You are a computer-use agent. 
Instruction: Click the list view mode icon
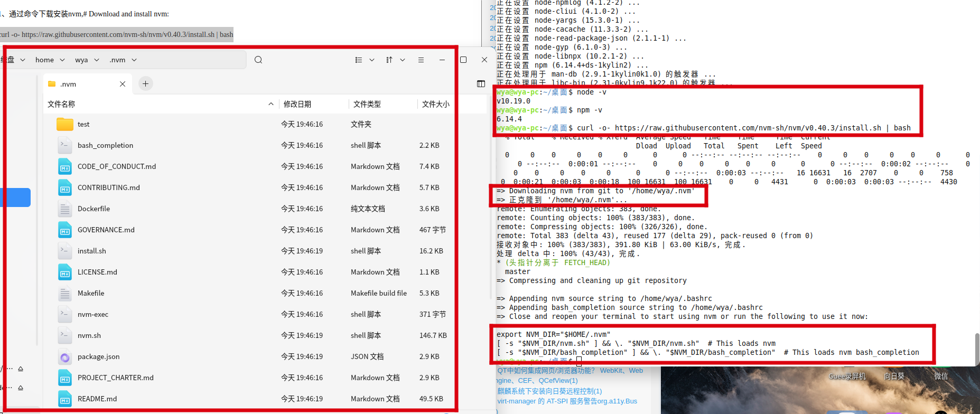359,60
